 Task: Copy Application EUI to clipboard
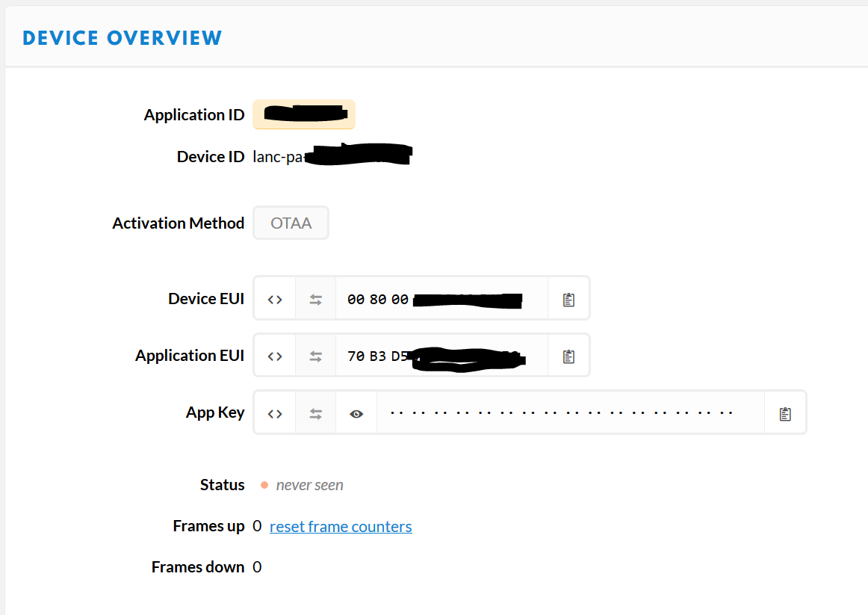[x=568, y=356]
